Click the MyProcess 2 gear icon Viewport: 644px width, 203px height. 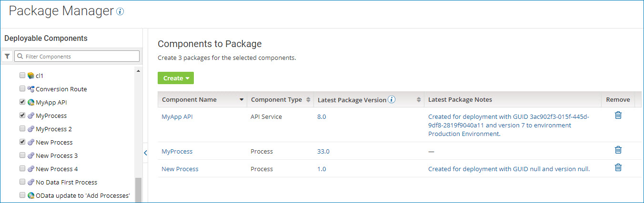(31, 129)
